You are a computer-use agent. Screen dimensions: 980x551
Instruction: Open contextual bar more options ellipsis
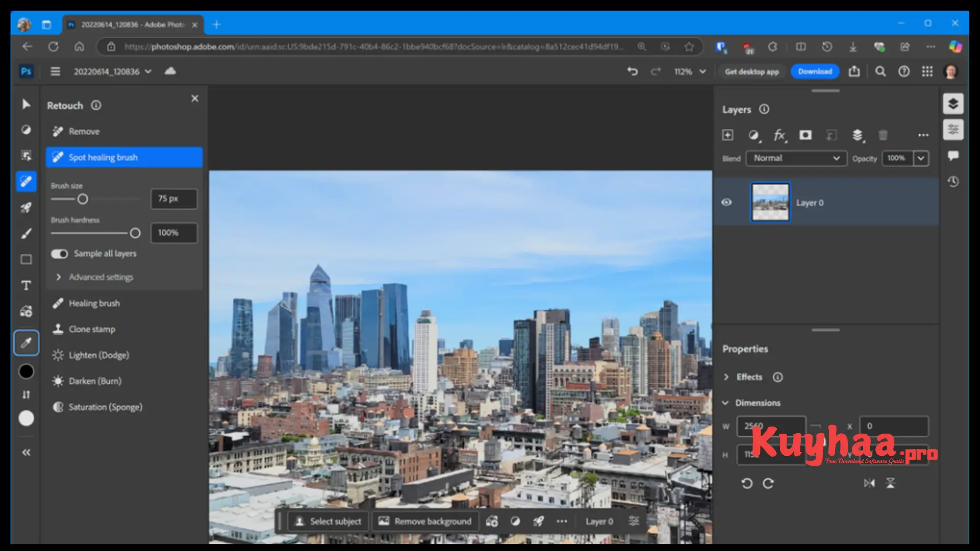(x=561, y=521)
